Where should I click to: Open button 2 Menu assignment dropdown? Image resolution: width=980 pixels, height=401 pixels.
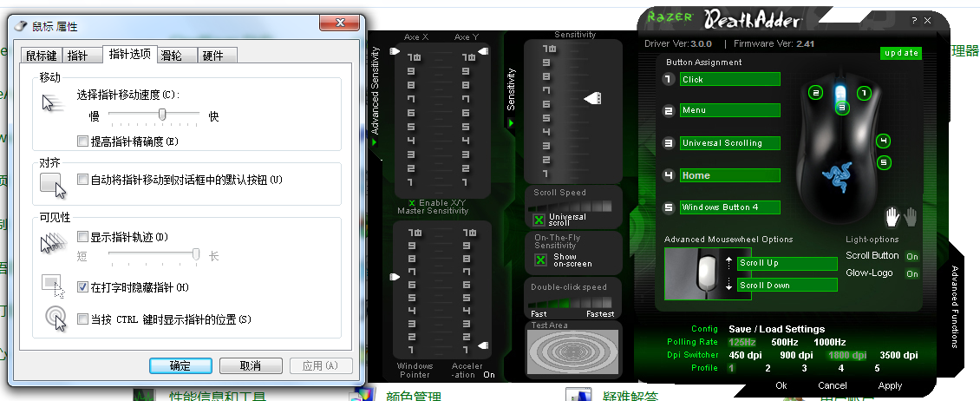coord(730,110)
